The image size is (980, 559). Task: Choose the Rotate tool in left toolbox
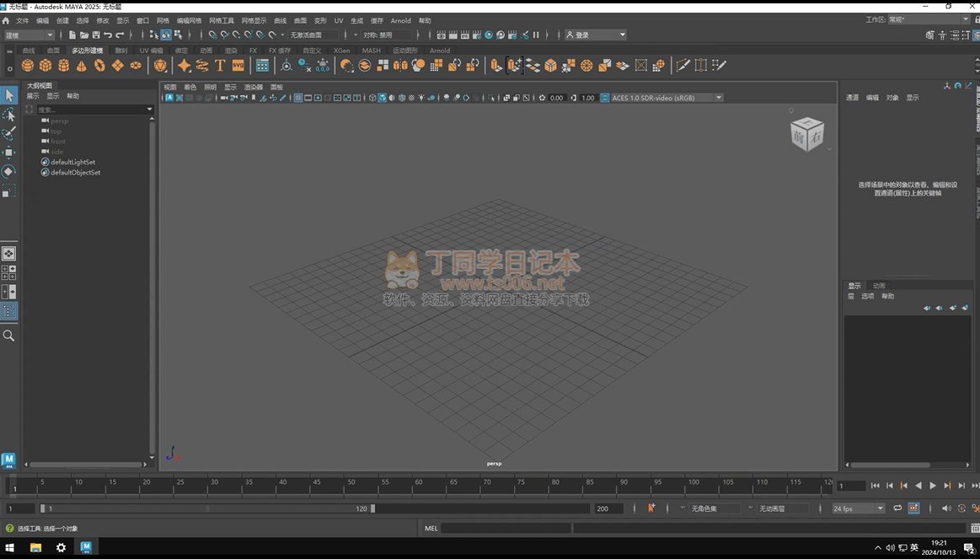tap(8, 172)
